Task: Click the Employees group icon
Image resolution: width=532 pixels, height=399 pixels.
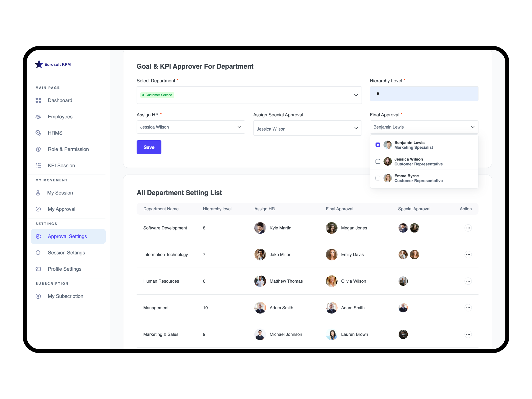Action: (x=38, y=117)
